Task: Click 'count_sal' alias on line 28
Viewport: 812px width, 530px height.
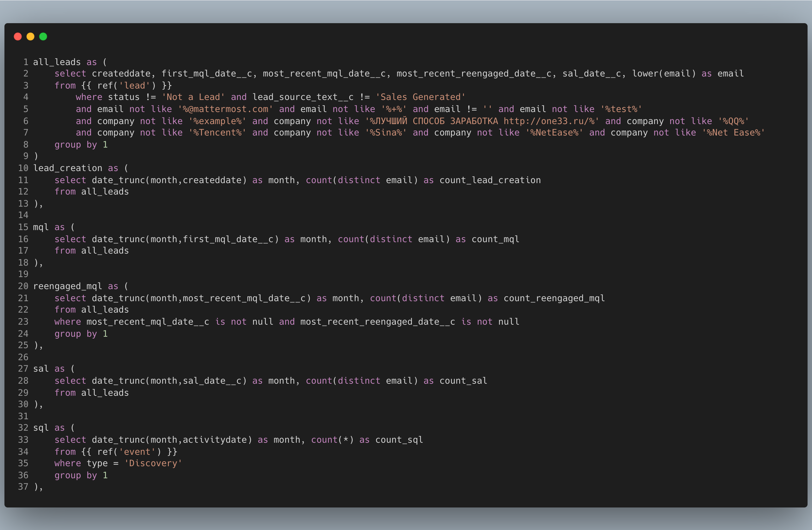Action: point(463,381)
